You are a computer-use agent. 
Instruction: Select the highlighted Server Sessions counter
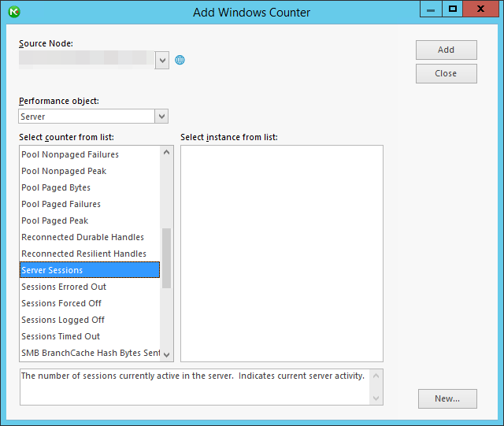(x=90, y=270)
